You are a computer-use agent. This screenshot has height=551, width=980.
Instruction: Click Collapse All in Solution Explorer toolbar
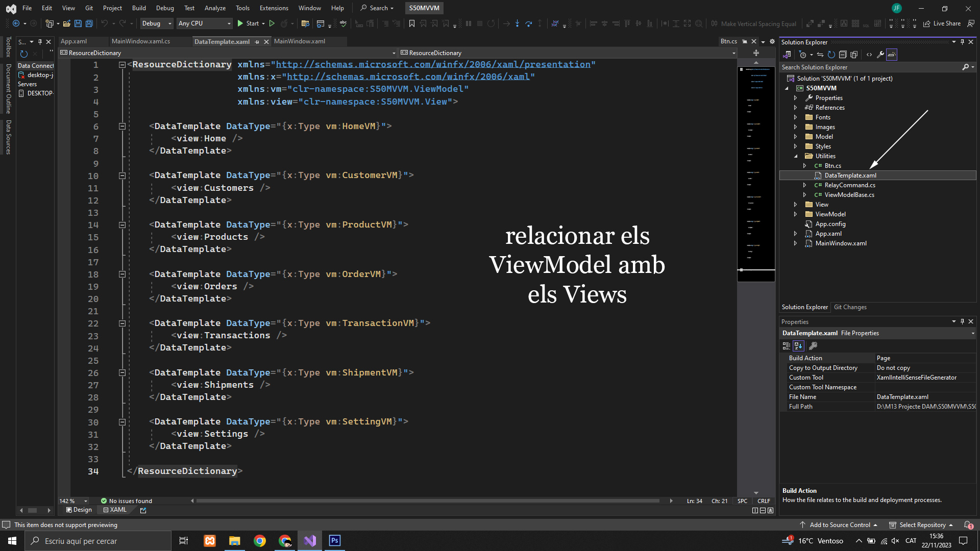pyautogui.click(x=843, y=55)
